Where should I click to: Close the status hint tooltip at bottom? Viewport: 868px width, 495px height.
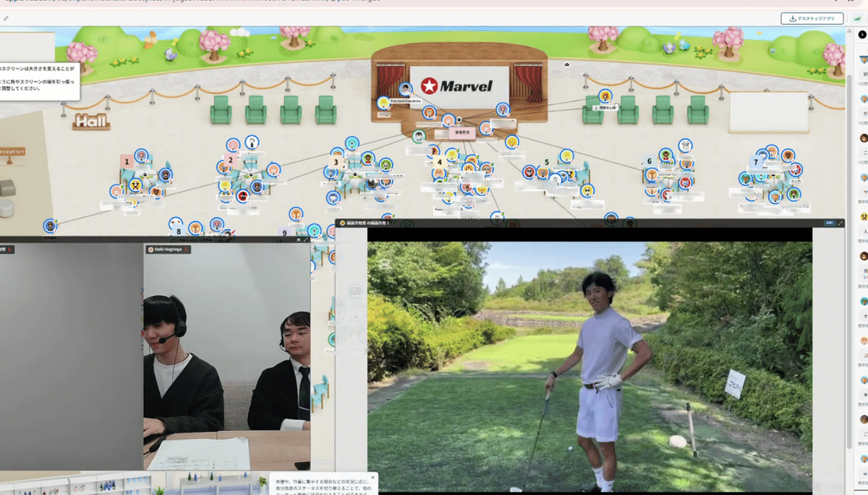tap(373, 478)
